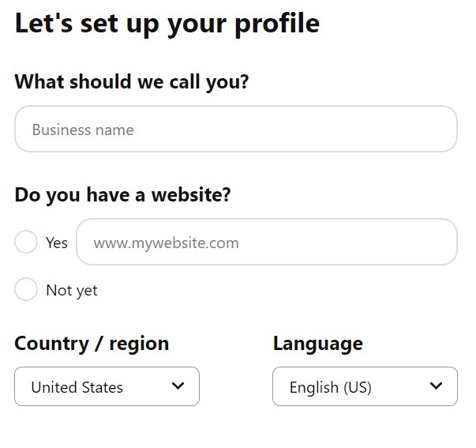Viewport: 476px width, 448px height.
Task: Click the "Country / region" label
Action: click(x=92, y=344)
